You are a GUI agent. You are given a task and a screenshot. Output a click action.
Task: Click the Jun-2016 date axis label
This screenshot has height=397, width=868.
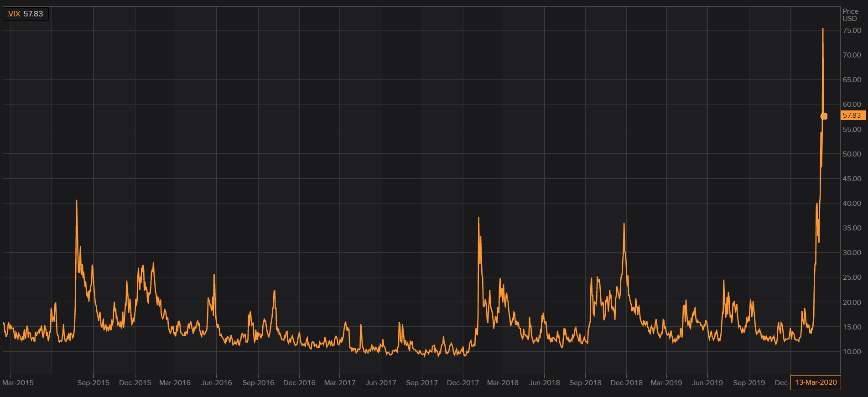[x=217, y=383]
